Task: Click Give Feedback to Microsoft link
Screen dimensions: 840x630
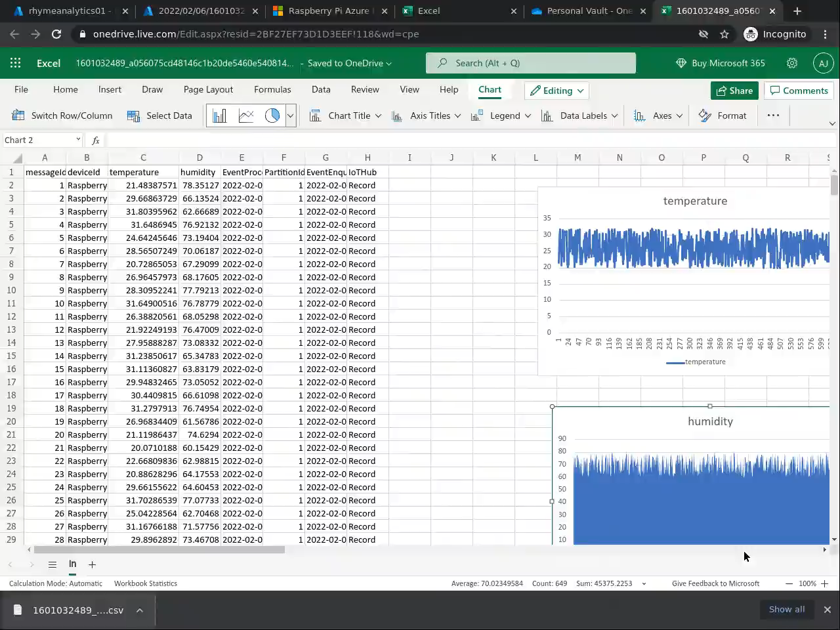Action: [x=715, y=583]
